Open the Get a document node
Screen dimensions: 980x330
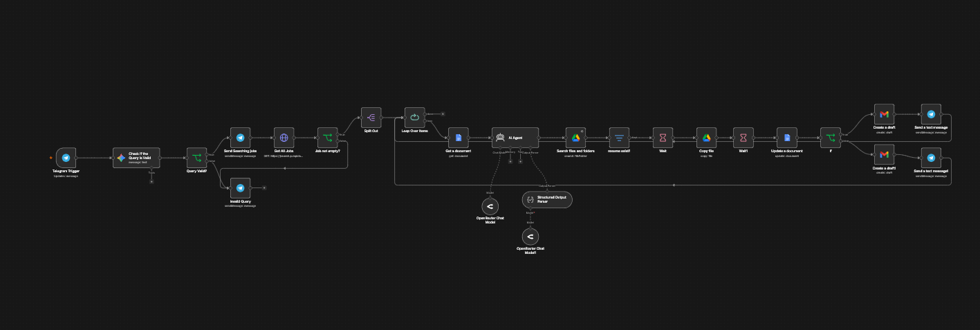tap(458, 138)
